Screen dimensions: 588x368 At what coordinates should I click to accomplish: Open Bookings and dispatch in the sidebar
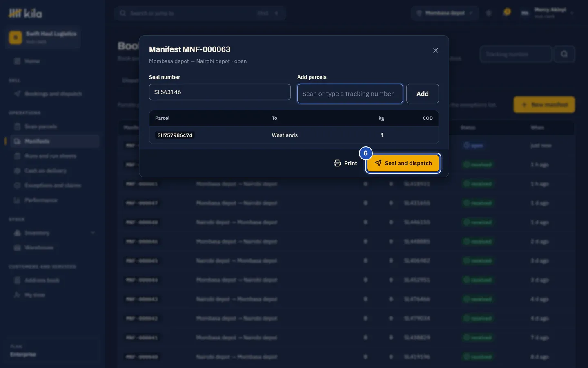54,94
